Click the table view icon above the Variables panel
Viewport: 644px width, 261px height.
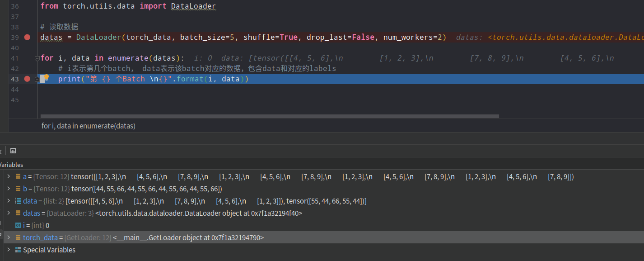point(13,150)
